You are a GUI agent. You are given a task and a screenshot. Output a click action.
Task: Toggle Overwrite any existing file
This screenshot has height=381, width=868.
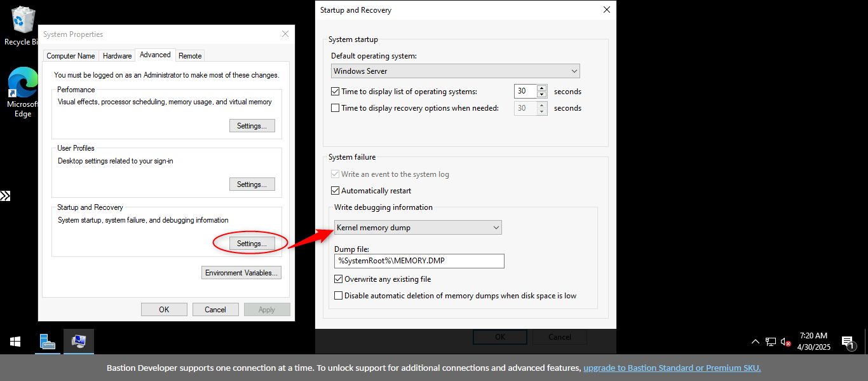[x=339, y=279]
